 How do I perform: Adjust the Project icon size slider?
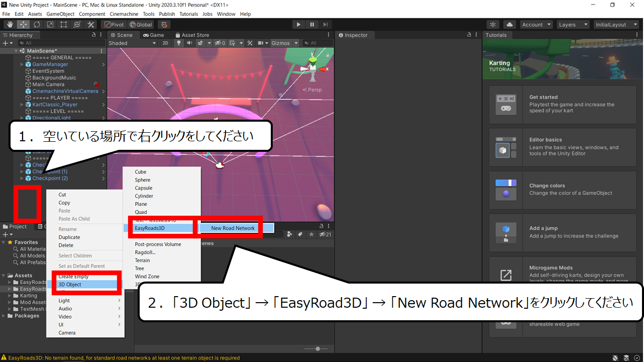tap(318, 349)
